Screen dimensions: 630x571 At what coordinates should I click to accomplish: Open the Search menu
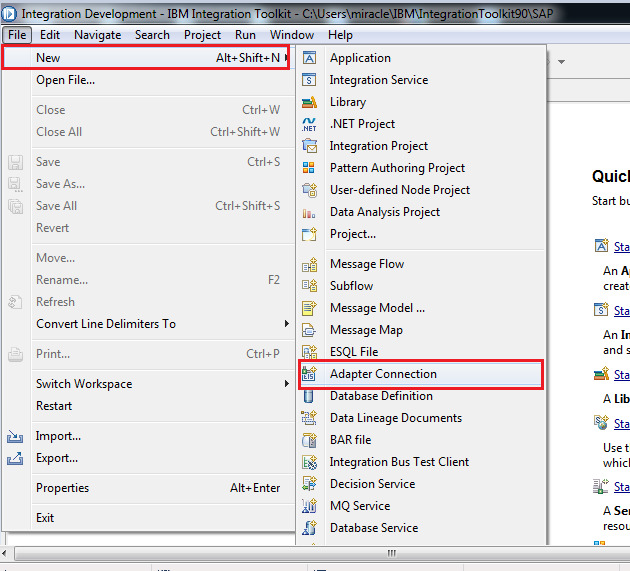(152, 35)
